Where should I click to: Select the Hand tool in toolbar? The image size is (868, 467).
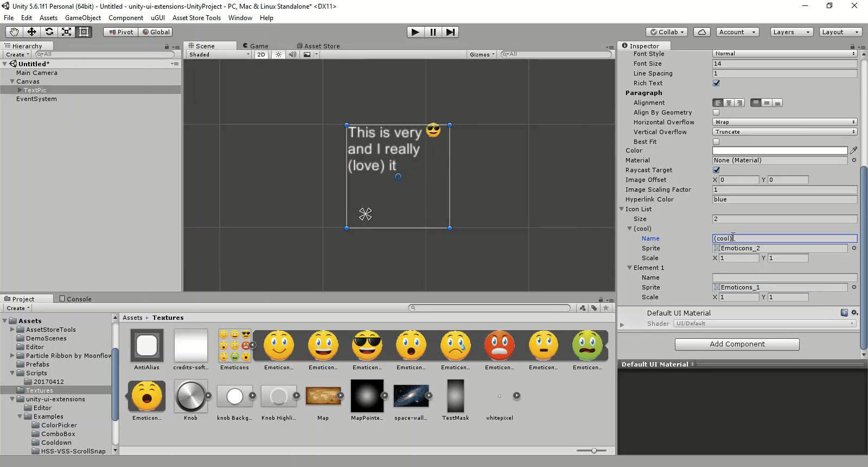pos(14,32)
